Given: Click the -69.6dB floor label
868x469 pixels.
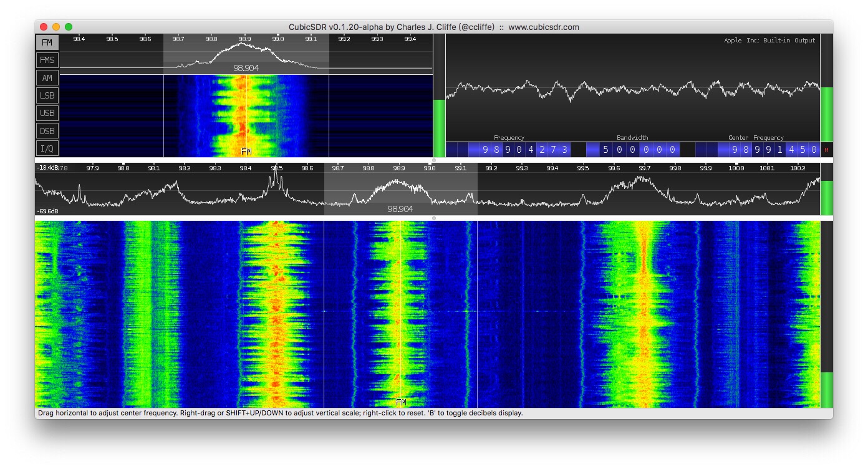Looking at the screenshot, I should click(47, 211).
